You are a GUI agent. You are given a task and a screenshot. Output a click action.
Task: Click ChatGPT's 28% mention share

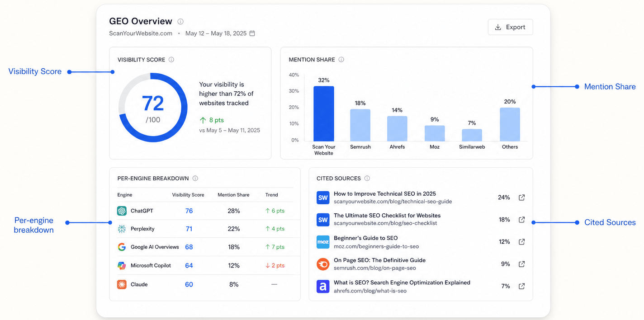click(x=234, y=211)
